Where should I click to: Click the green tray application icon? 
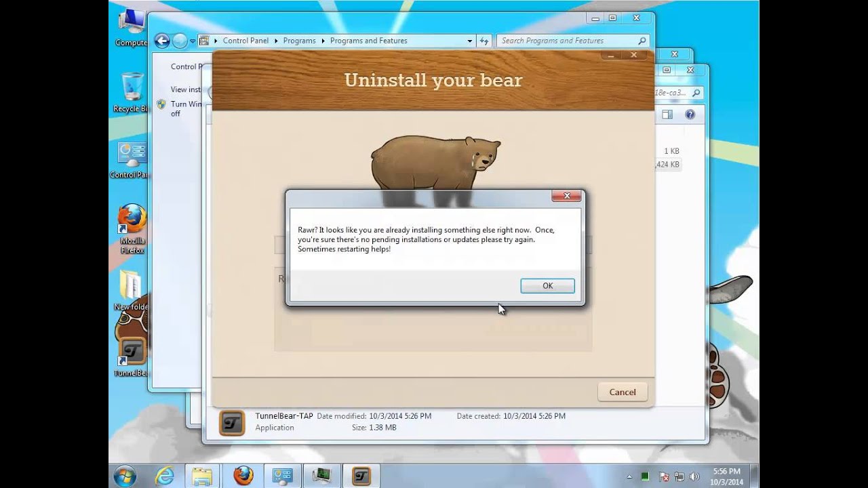point(646,476)
